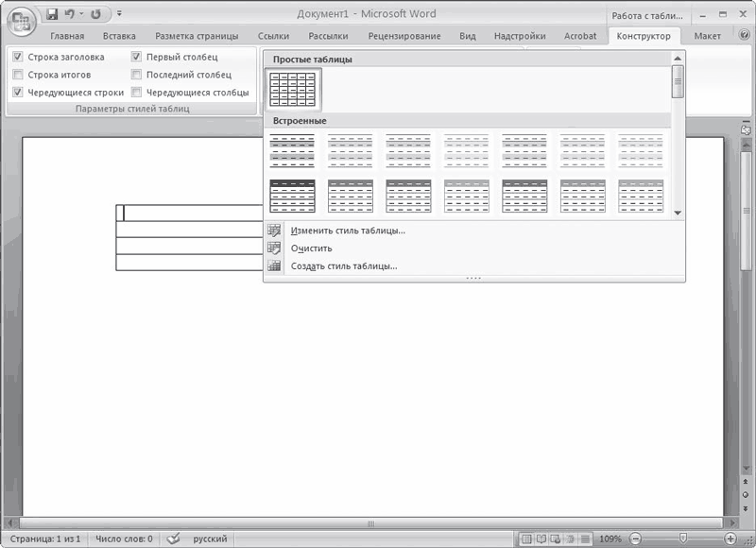
Task: Uncheck the 'Строка заголовка' checkbox
Action: [19, 57]
